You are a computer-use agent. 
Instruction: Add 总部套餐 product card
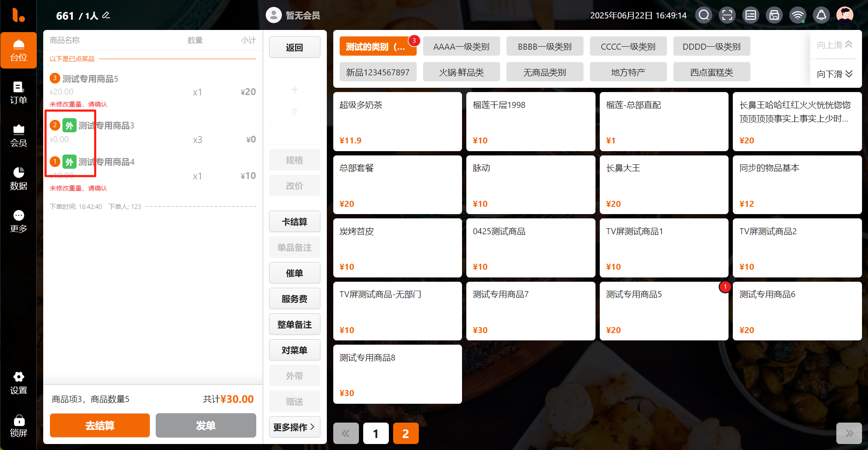tap(397, 185)
